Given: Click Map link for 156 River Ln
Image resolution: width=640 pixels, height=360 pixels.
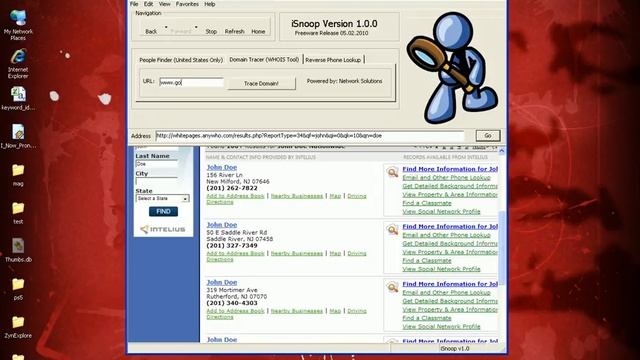Looking at the screenshot, I should (335, 196).
